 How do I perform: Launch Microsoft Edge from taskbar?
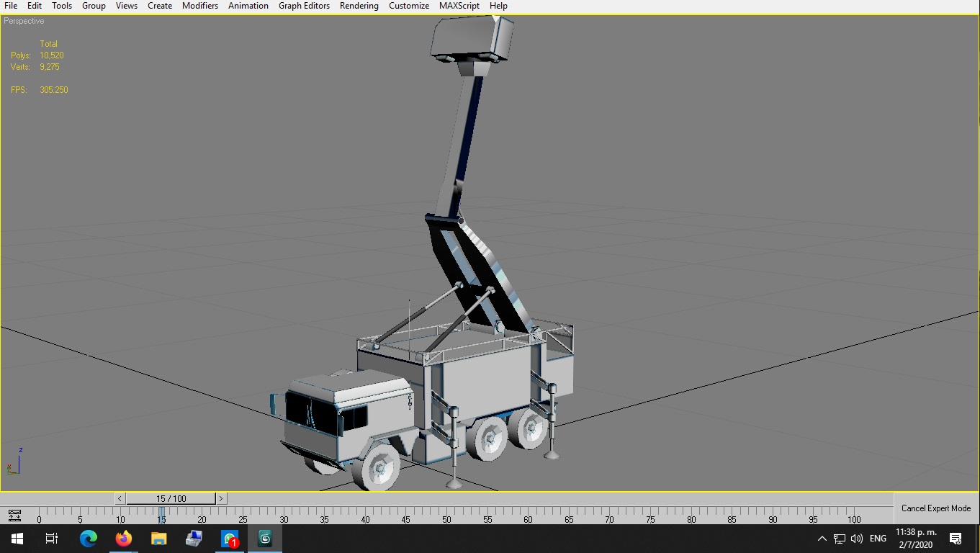pos(88,539)
